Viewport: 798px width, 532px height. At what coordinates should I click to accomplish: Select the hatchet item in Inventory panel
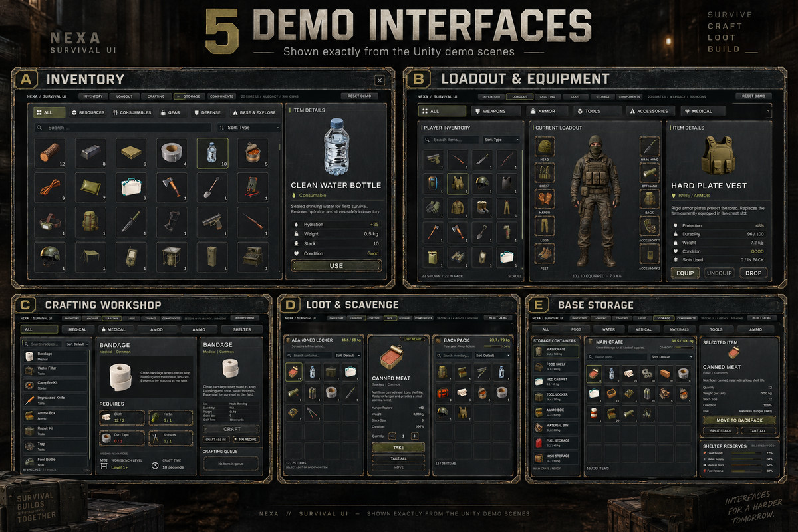[x=172, y=188]
